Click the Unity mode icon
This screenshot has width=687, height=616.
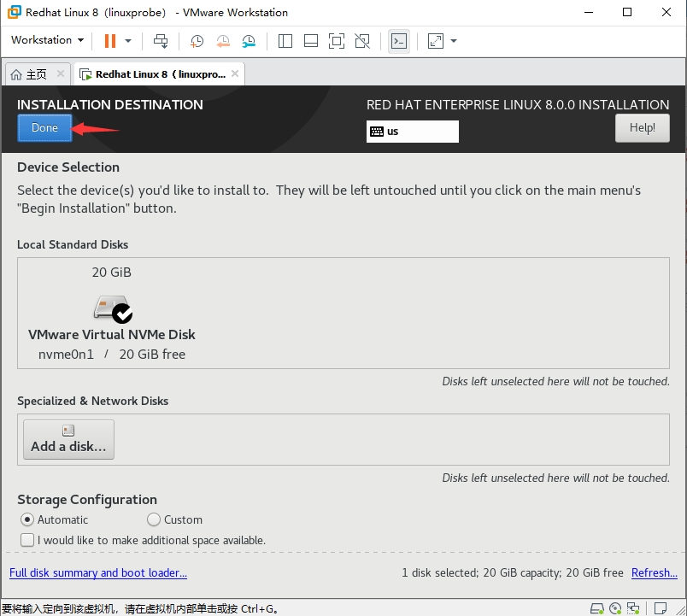(x=362, y=41)
